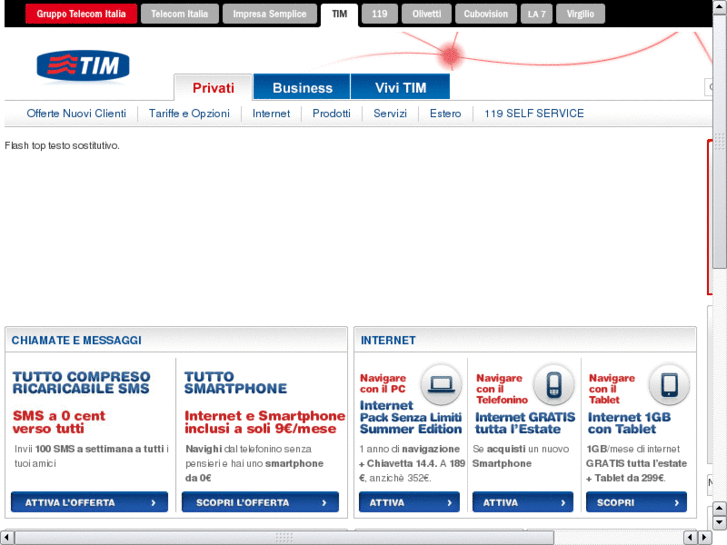Image resolution: width=727 pixels, height=545 pixels.
Task: Switch to the Impresa Semplice tab
Action: pos(269,14)
